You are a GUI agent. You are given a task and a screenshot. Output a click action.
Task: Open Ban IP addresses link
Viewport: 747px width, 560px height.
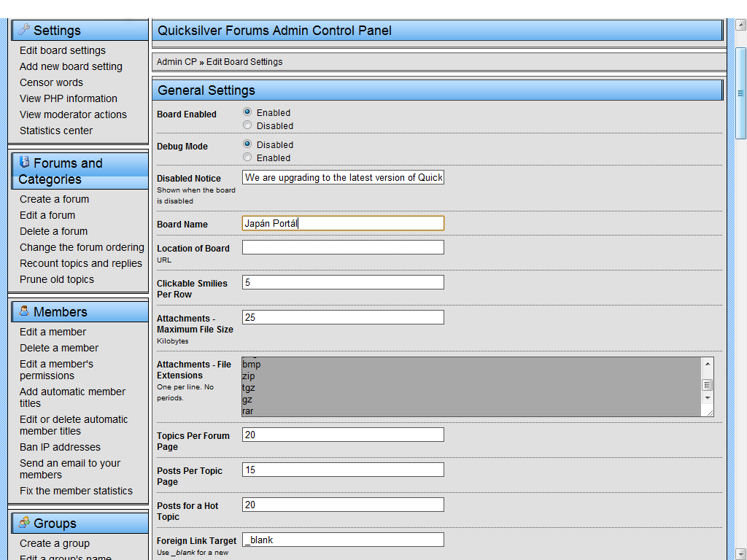(60, 447)
